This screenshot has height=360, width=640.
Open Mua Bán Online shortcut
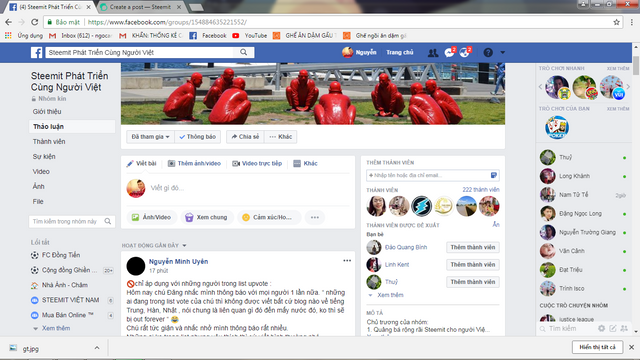[x=68, y=315]
